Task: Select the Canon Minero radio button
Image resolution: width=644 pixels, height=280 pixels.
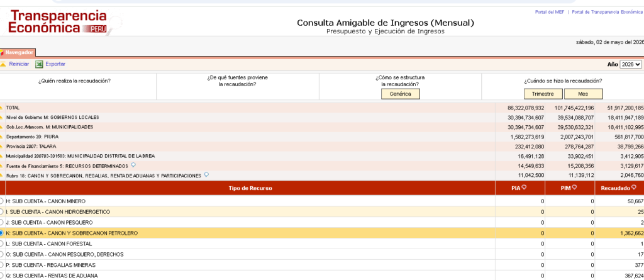Action: (x=1, y=201)
